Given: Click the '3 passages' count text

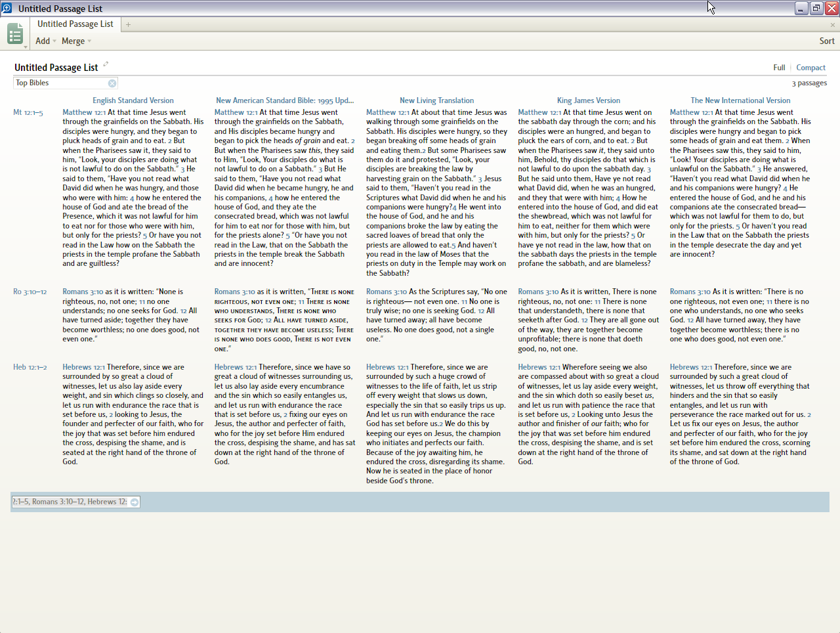Looking at the screenshot, I should pyautogui.click(x=809, y=83).
